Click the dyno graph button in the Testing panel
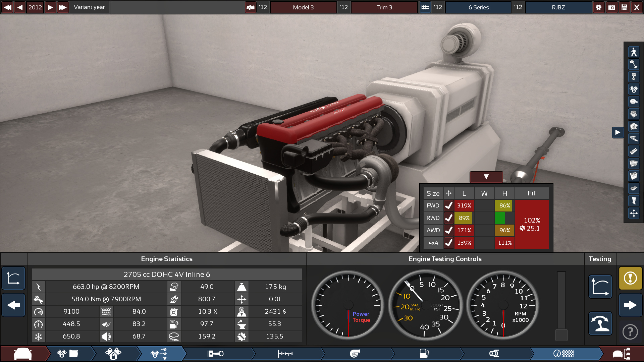Viewport: 644px width, 362px height. click(x=600, y=287)
